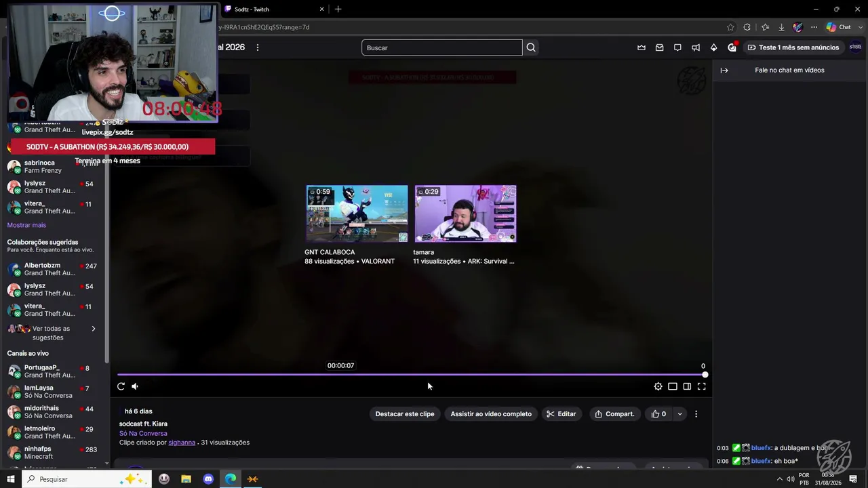
Task: Open the Copilot Chat button
Action: click(839, 27)
